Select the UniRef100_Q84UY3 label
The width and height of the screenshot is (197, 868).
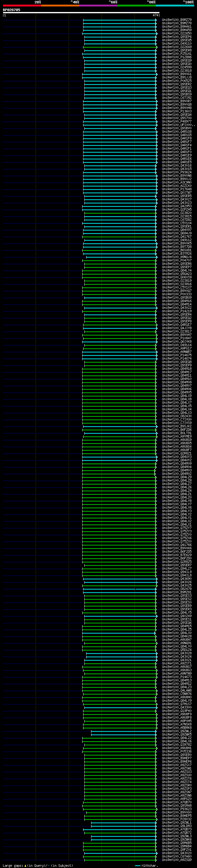tap(176, 457)
